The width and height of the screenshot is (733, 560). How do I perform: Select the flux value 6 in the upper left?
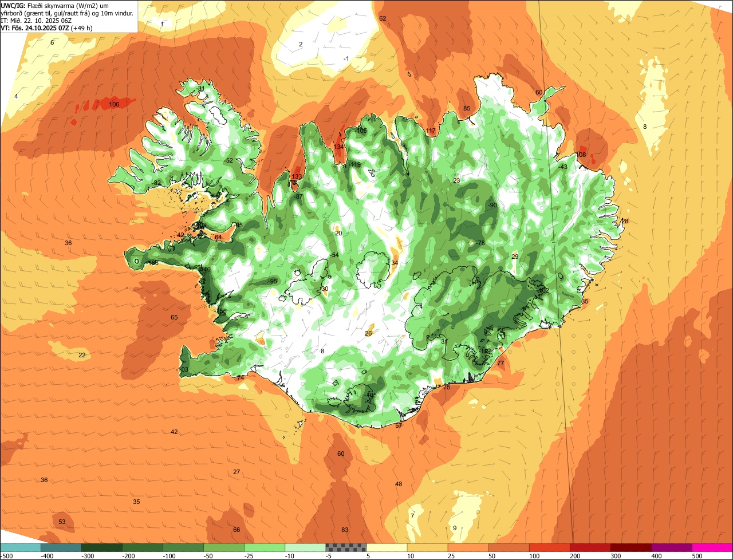tap(52, 42)
